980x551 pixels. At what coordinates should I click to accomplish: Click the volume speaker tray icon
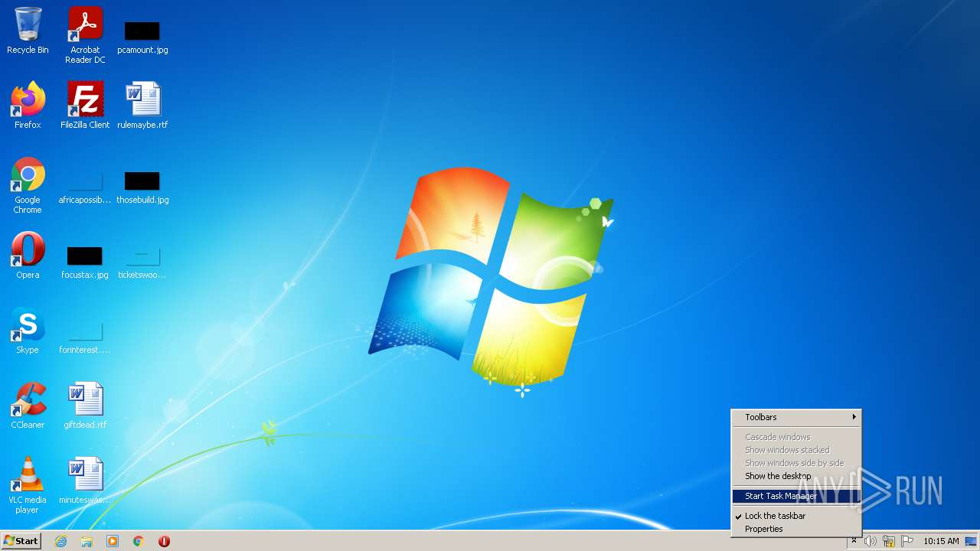(x=871, y=541)
